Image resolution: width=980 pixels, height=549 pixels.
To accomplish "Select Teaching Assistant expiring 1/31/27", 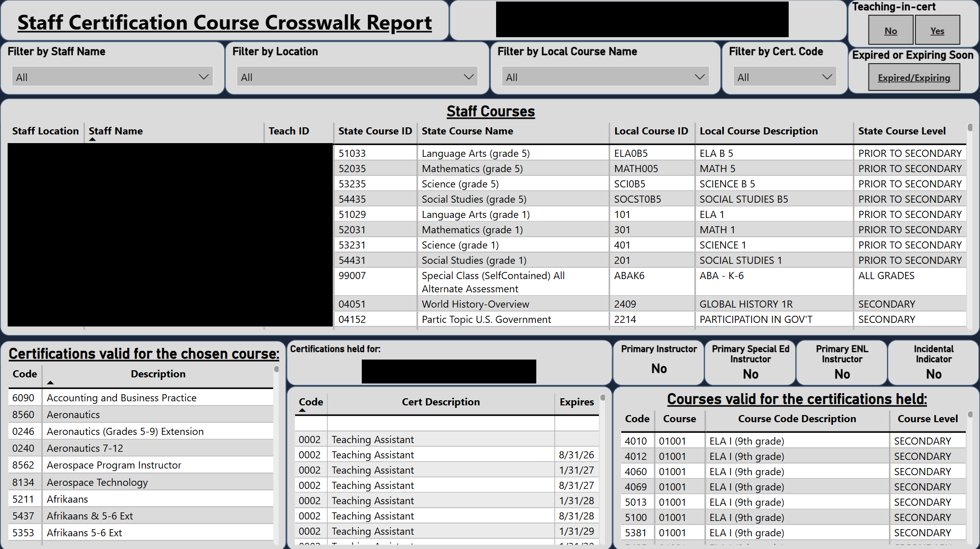I will point(447,470).
